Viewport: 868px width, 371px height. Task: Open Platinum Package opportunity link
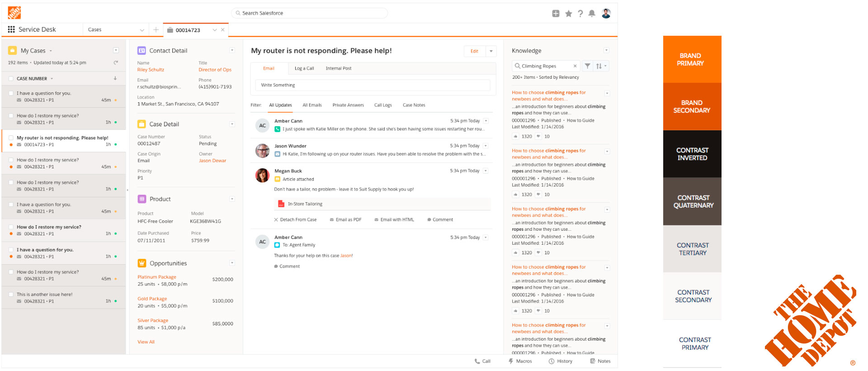pos(157,277)
